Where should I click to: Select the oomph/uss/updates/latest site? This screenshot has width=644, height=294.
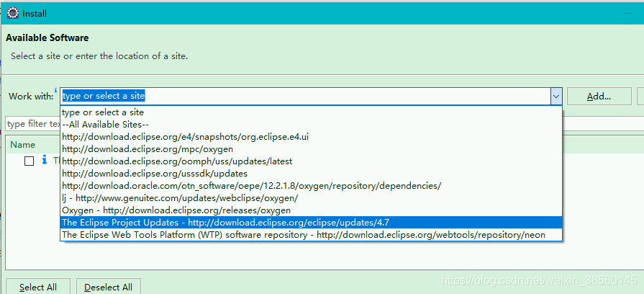tap(312, 161)
